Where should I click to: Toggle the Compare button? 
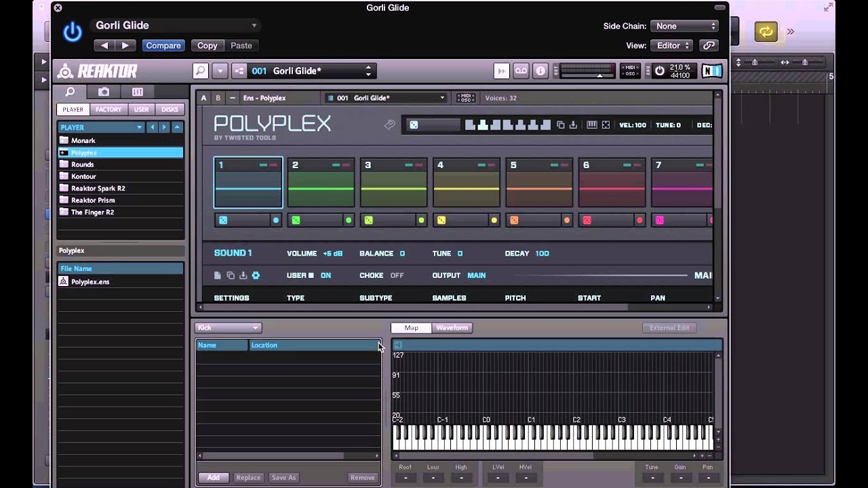[x=163, y=45]
